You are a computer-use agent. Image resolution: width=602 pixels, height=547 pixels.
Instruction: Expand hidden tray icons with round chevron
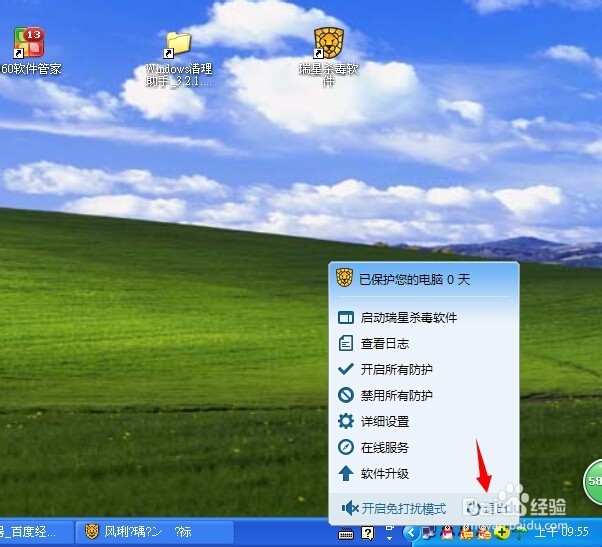(x=411, y=532)
